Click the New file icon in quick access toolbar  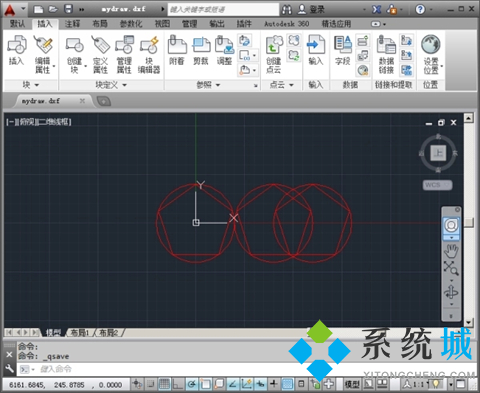pos(39,9)
